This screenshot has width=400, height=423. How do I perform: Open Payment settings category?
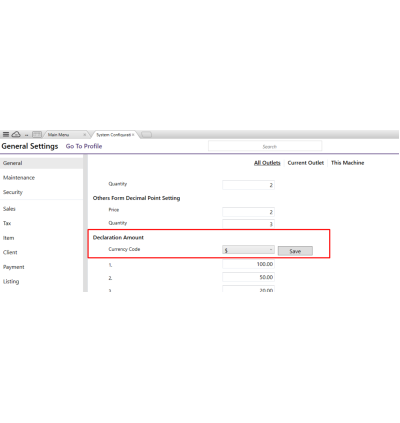(x=14, y=267)
